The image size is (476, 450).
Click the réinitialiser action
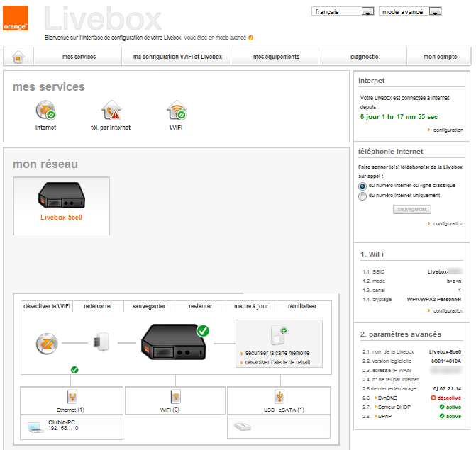(x=302, y=306)
